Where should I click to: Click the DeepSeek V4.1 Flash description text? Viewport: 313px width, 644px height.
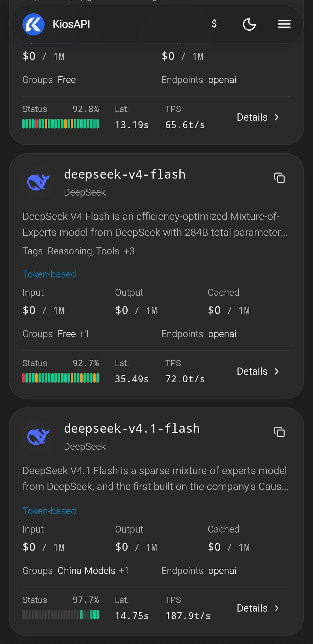(155, 479)
